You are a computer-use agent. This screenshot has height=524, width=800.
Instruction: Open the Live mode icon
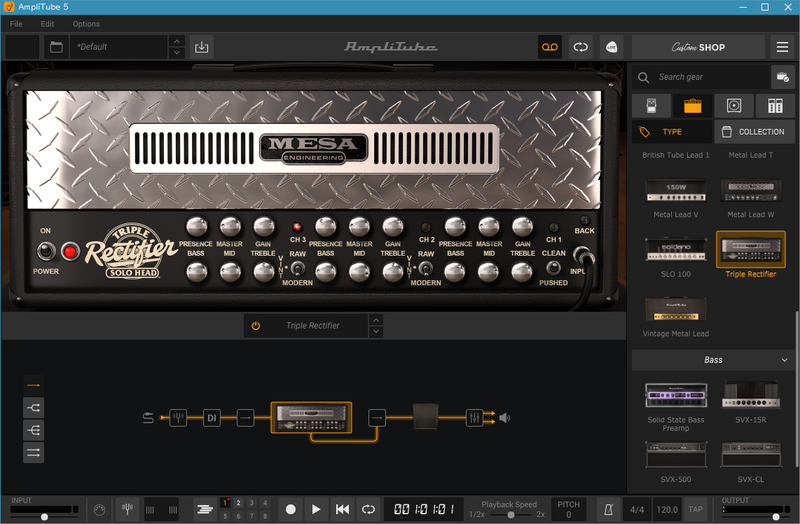(611, 47)
